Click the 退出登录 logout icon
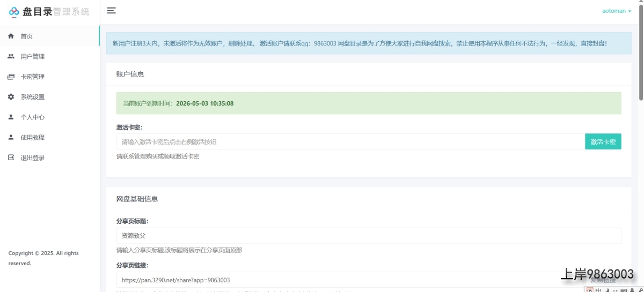The height and width of the screenshot is (292, 644). point(11,158)
